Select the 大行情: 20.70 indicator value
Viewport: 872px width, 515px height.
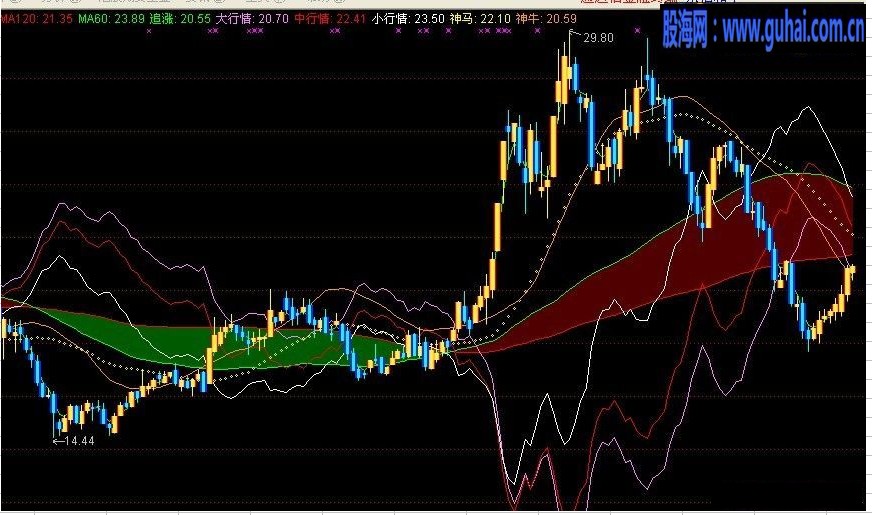252,19
